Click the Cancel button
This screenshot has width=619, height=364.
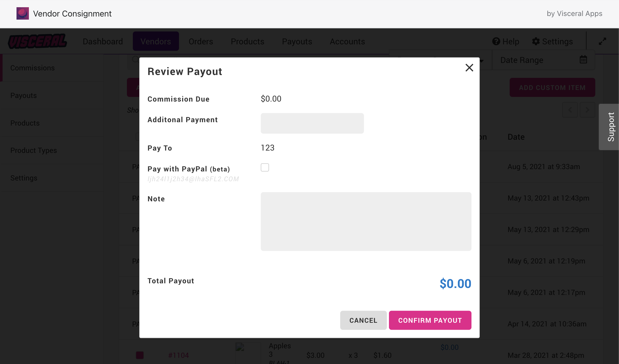click(x=363, y=320)
